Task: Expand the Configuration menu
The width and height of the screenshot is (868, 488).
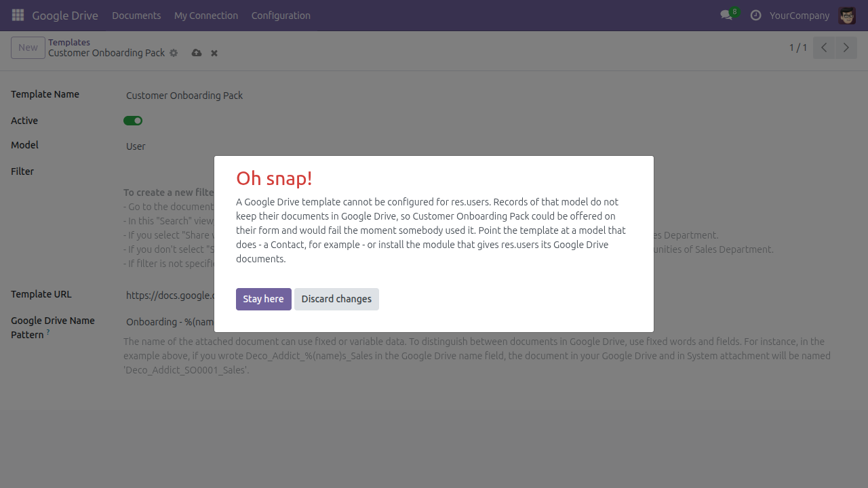Action: (281, 15)
